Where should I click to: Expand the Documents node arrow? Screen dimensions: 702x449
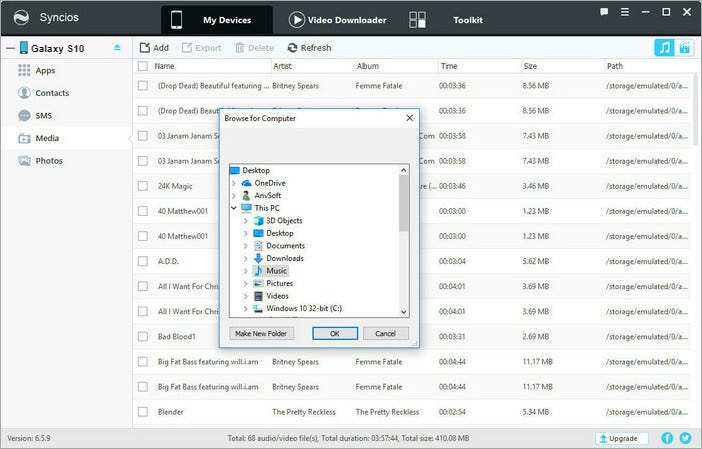245,246
